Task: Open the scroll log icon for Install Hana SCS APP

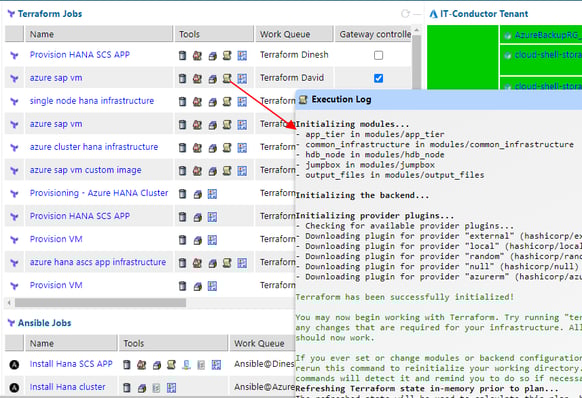Action: coord(171,365)
